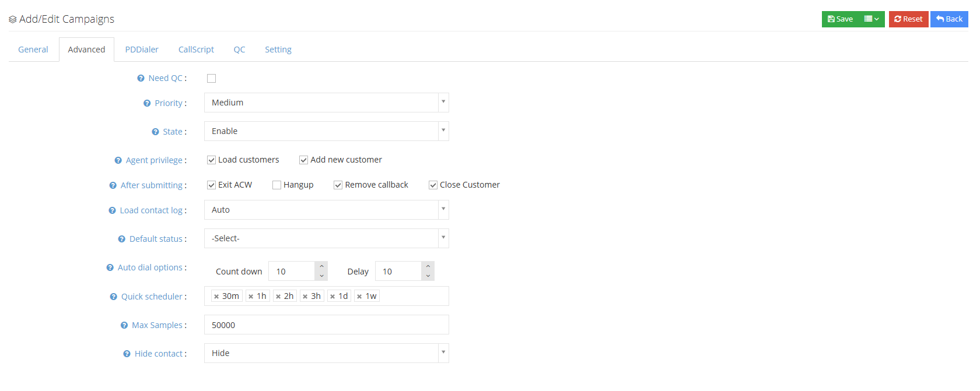Open the Setting tab
The image size is (980, 391).
point(278,50)
